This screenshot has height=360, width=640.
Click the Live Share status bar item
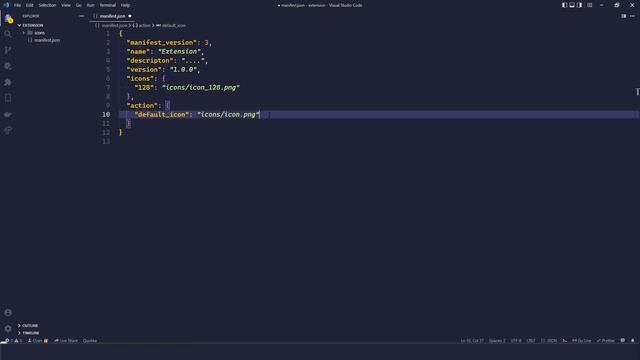[66, 340]
